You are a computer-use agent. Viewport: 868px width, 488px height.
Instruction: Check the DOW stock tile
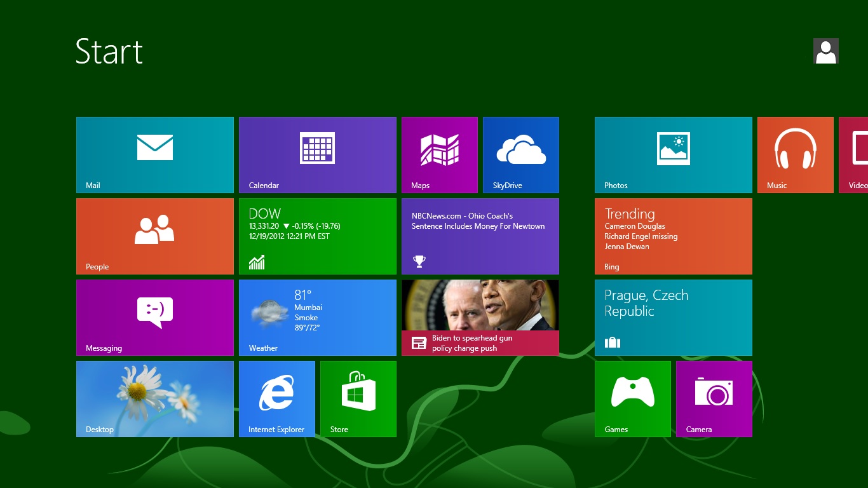[317, 236]
